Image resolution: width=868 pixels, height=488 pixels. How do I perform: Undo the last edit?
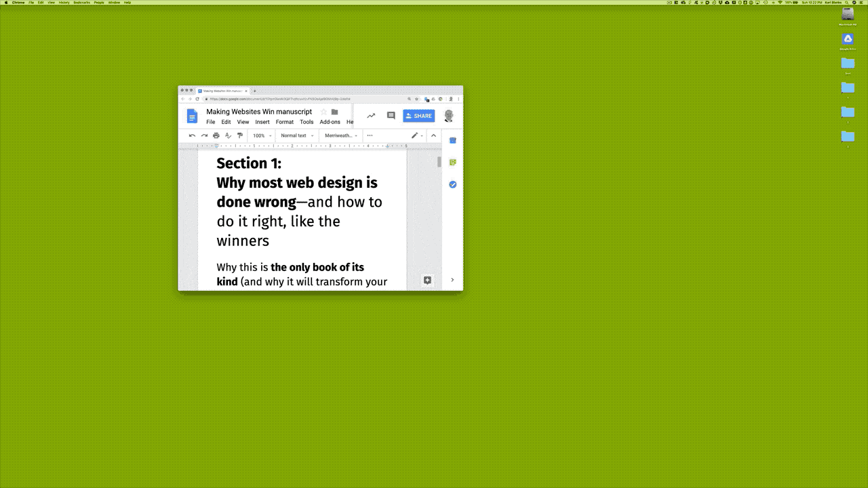coord(192,136)
